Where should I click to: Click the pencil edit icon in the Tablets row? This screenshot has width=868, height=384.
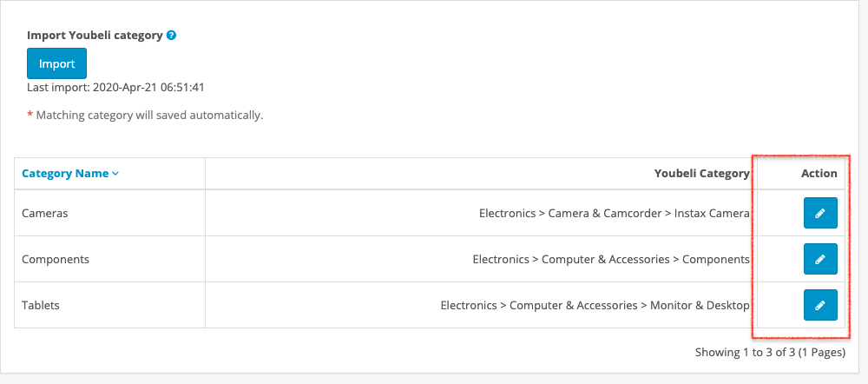[x=820, y=305]
